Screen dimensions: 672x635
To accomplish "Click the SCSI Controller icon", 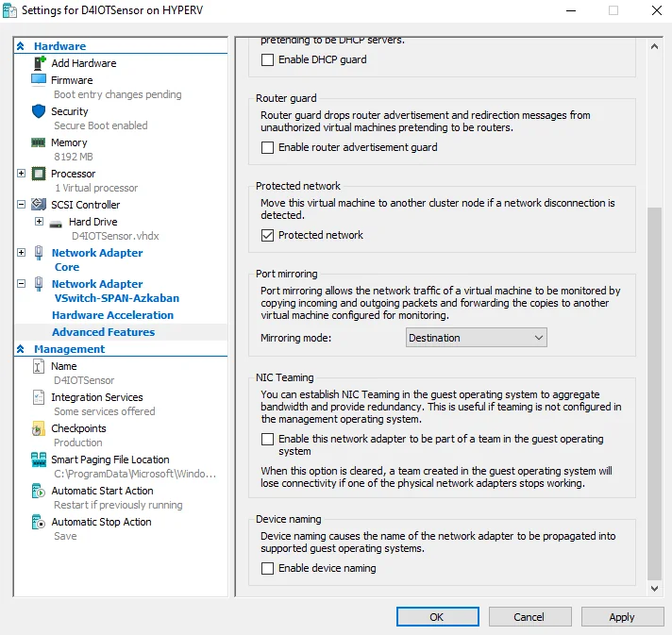I will (39, 205).
